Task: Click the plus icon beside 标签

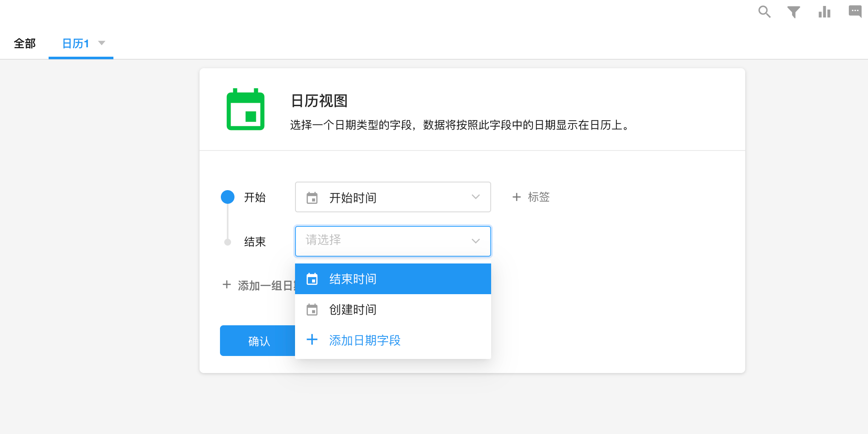Action: point(516,197)
